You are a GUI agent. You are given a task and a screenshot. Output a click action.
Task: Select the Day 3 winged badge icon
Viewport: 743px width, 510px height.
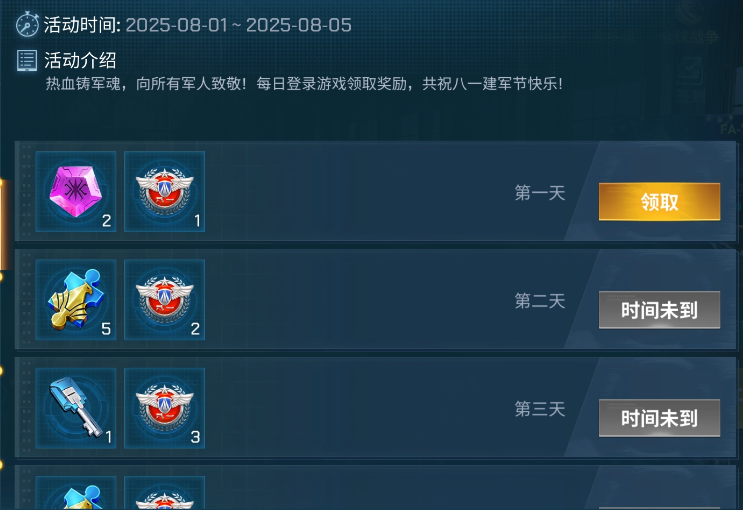click(x=164, y=408)
